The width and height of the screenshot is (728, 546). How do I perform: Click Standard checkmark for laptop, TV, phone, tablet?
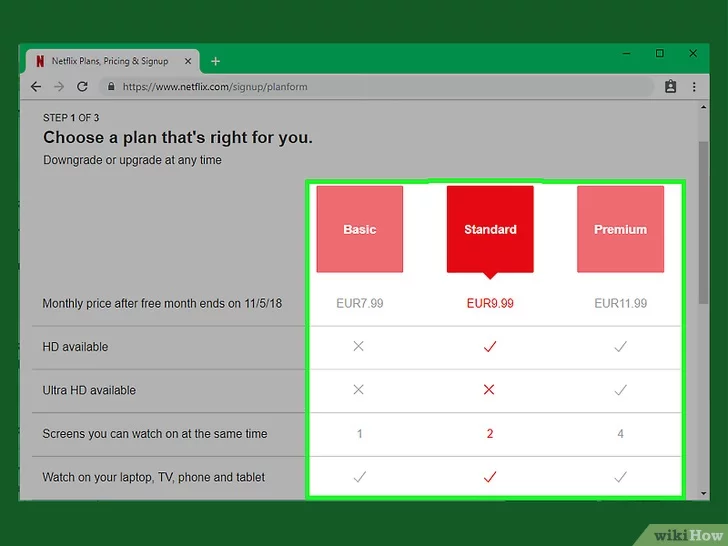pyautogui.click(x=490, y=477)
